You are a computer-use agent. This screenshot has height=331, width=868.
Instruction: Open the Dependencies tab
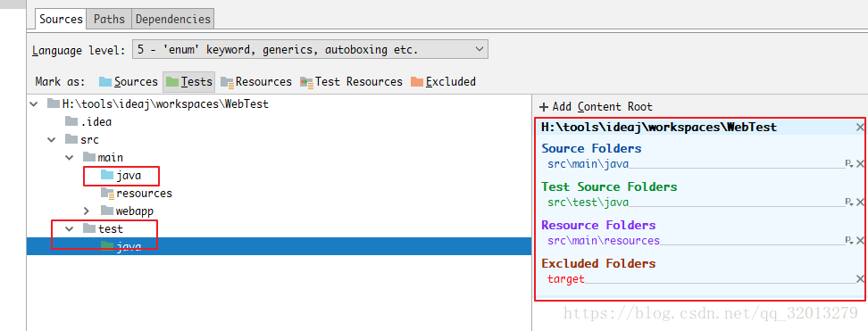[x=172, y=19]
